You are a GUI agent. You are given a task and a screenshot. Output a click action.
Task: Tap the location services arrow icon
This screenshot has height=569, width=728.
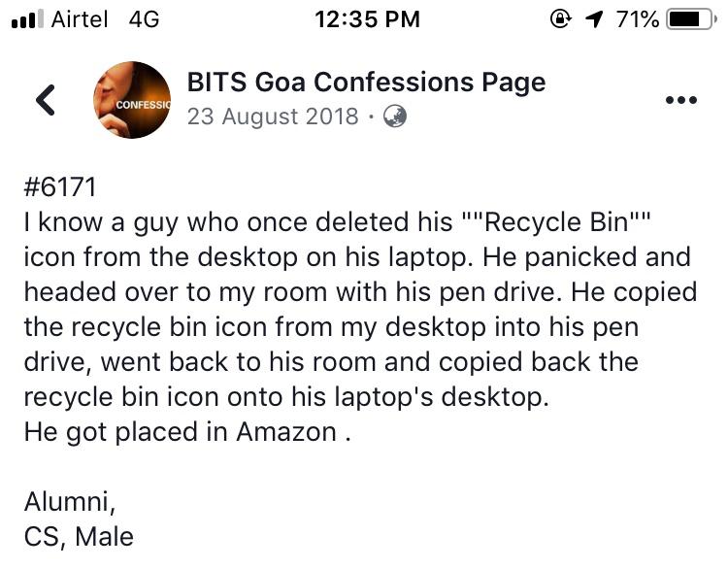(594, 19)
